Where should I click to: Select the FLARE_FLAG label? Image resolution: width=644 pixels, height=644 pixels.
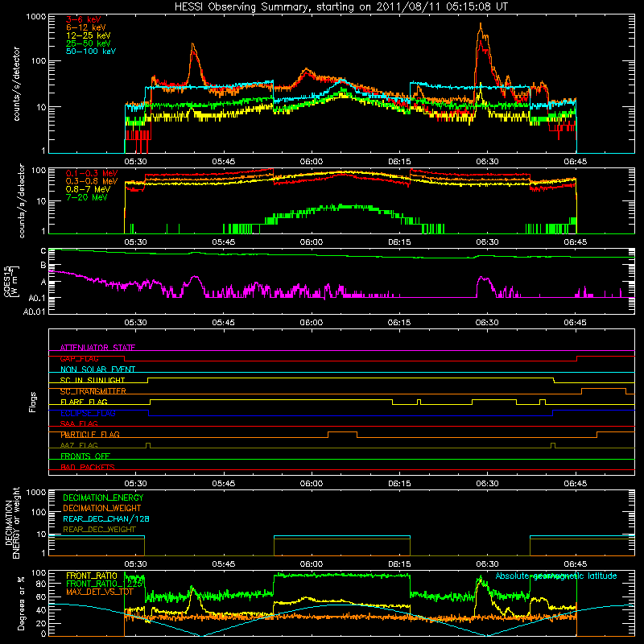pos(84,402)
